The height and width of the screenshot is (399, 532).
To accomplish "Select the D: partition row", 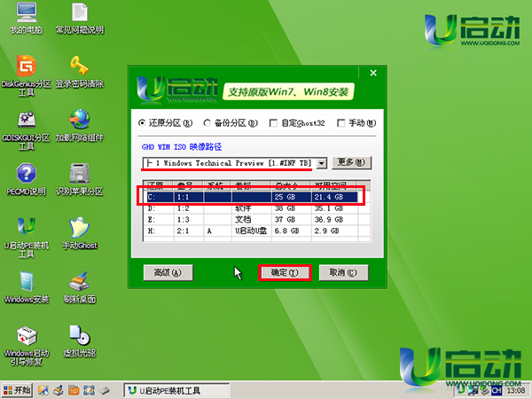I will [253, 208].
